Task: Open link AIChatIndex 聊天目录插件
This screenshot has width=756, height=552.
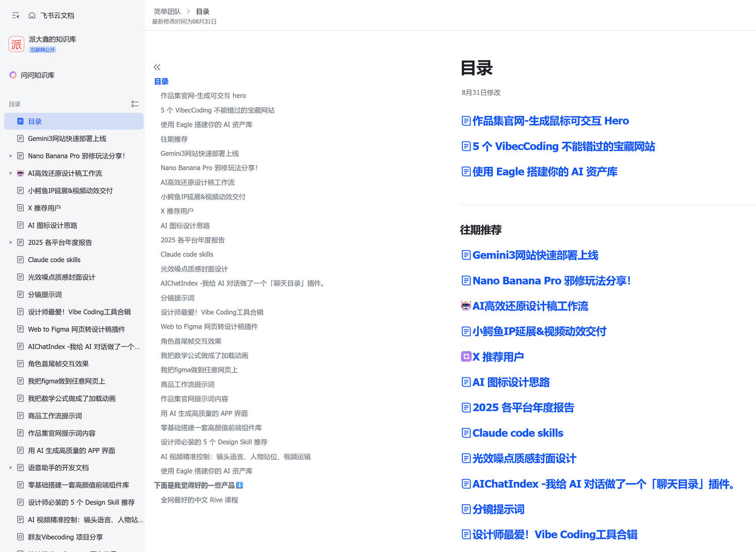Action: click(603, 484)
